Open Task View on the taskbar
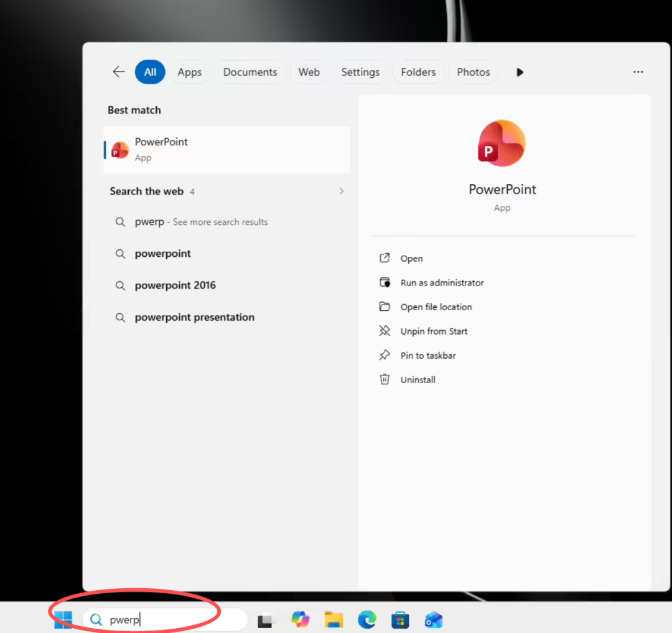 (265, 620)
